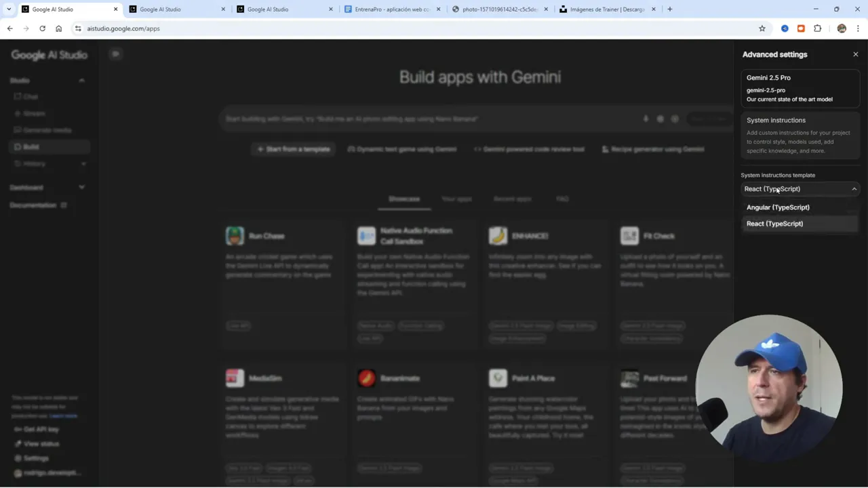Open the Fit Check showcase app
868x488 pixels.
tap(658, 235)
